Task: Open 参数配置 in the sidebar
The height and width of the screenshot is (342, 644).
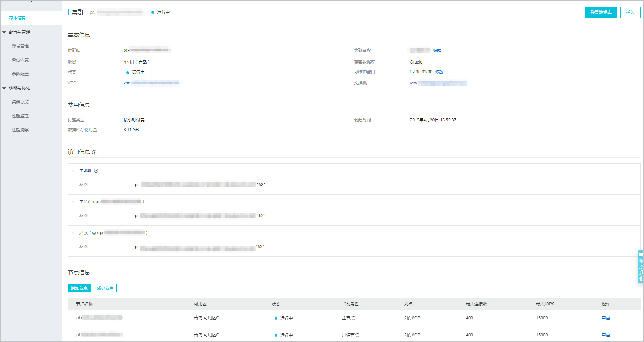Action: pyautogui.click(x=20, y=74)
